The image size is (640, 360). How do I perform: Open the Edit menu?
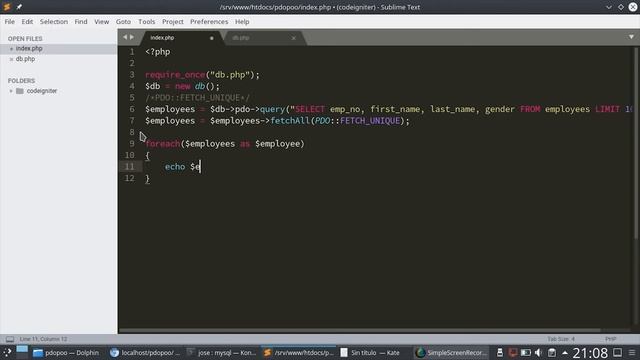coord(27,22)
